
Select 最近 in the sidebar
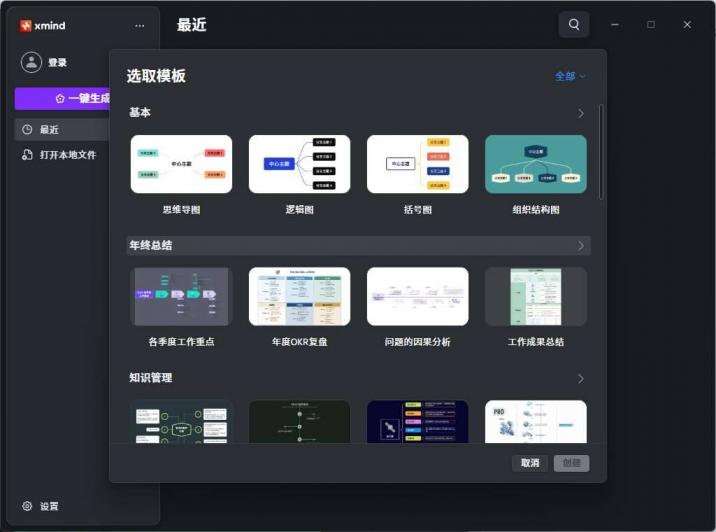(62, 130)
